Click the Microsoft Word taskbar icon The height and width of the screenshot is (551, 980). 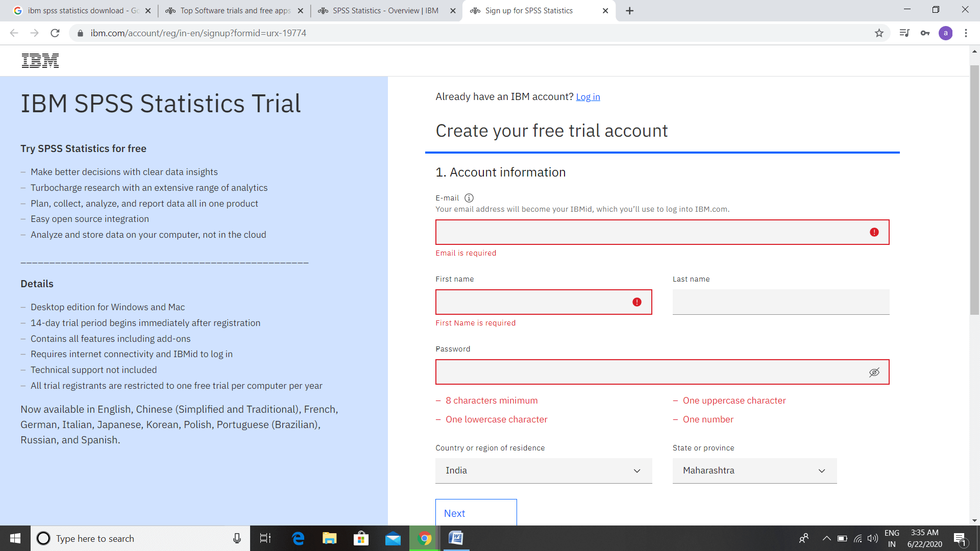point(457,538)
